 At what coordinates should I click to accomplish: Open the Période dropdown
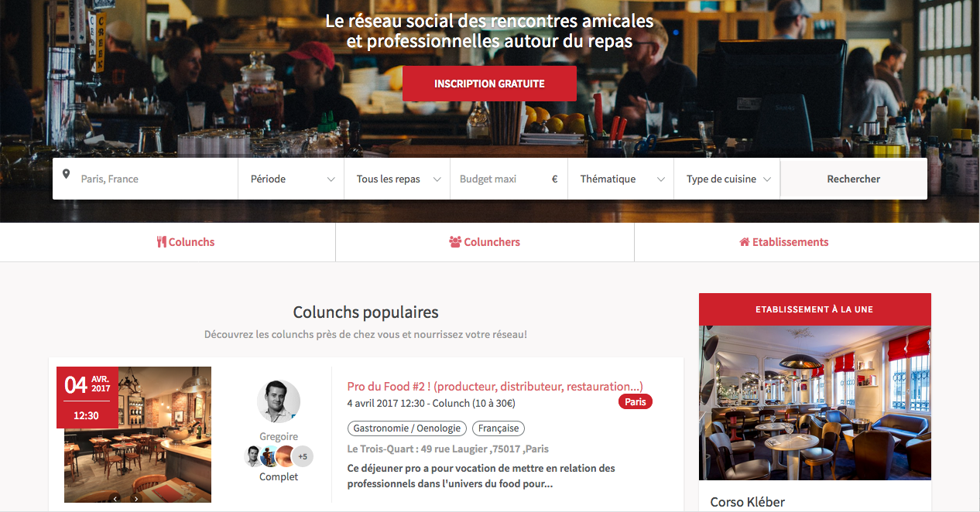point(291,179)
